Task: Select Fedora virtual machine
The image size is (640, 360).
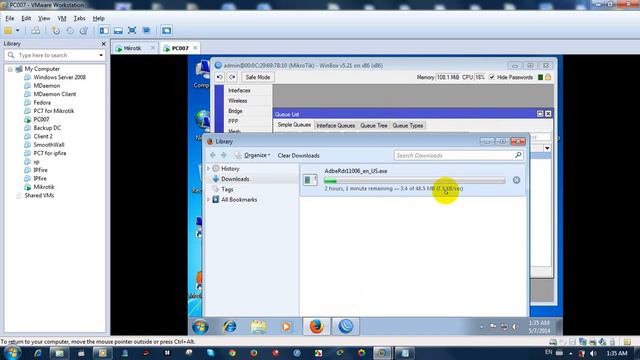Action: click(42, 102)
